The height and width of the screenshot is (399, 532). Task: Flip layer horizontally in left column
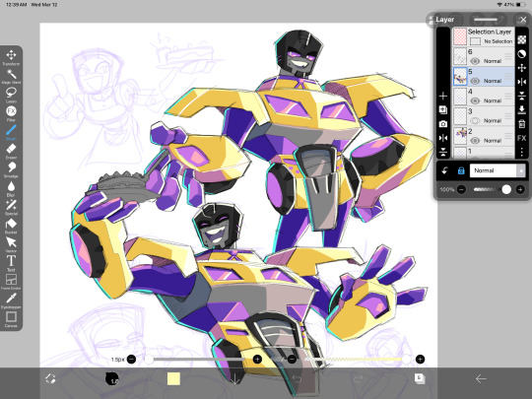(x=442, y=138)
